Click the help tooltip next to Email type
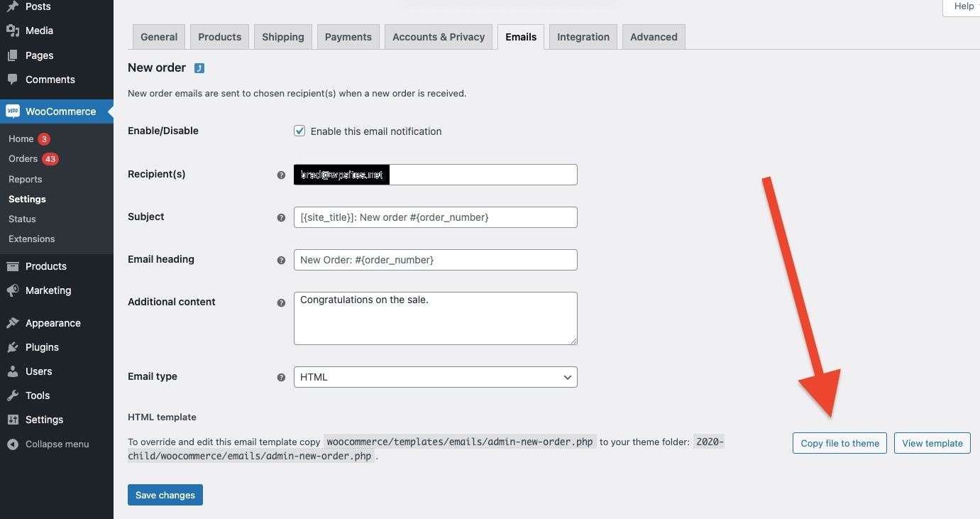Image resolution: width=980 pixels, height=519 pixels. click(281, 378)
